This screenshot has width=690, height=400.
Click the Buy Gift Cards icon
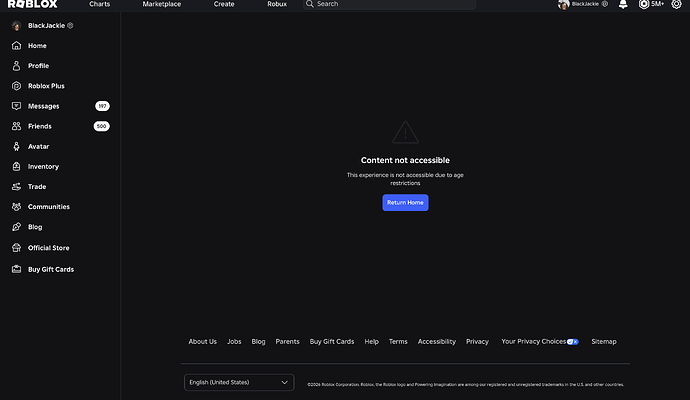(16, 269)
